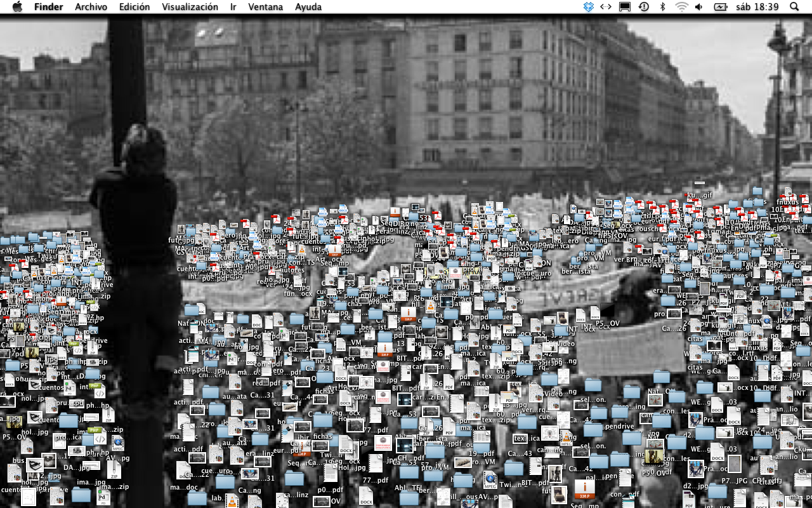Open the Ir menu
This screenshot has height=508, width=812.
click(x=233, y=7)
